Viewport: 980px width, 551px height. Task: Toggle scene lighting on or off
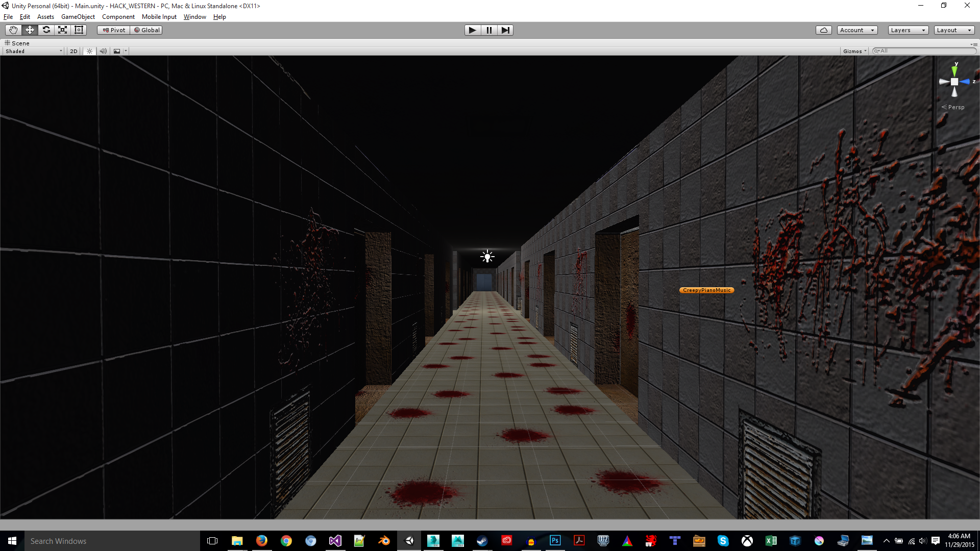coord(89,51)
